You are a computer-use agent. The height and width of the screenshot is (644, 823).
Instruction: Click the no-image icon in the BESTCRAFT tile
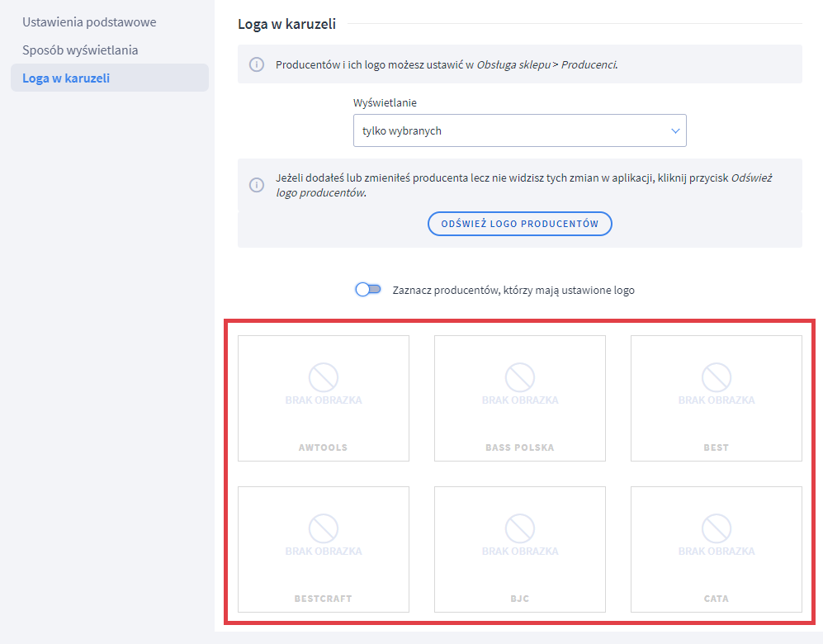pyautogui.click(x=324, y=528)
